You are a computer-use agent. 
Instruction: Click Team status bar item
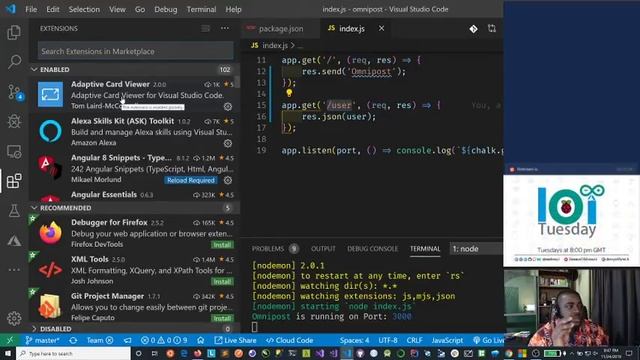click(x=100, y=340)
